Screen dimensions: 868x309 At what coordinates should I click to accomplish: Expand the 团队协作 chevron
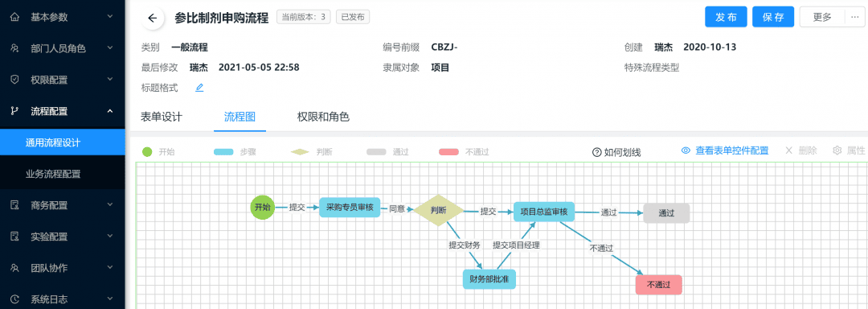click(110, 268)
